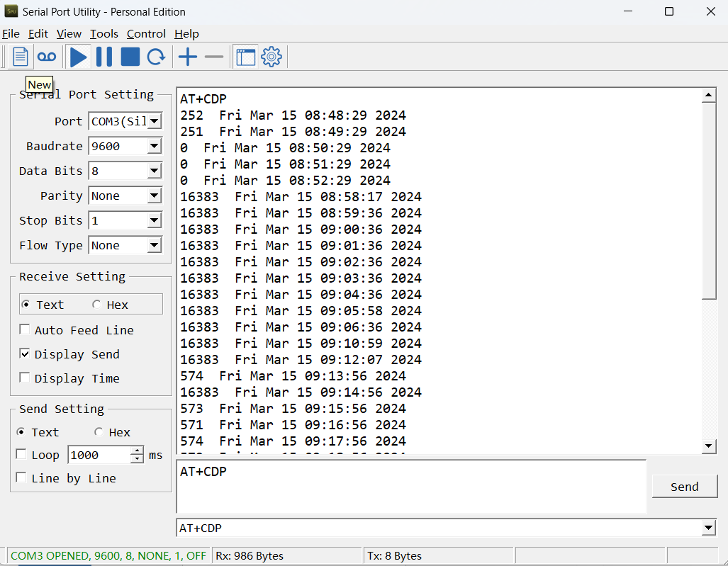Expand the Baudrate 9600 dropdown

(155, 146)
